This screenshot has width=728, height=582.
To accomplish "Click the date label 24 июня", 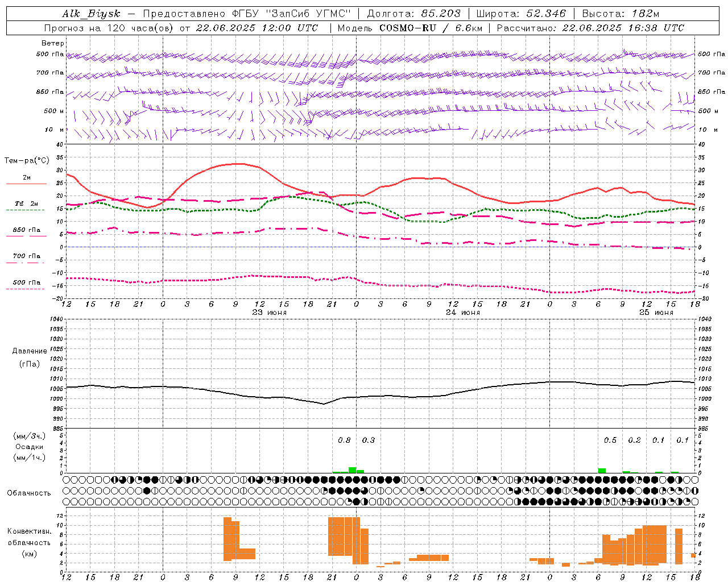I will [x=463, y=313].
